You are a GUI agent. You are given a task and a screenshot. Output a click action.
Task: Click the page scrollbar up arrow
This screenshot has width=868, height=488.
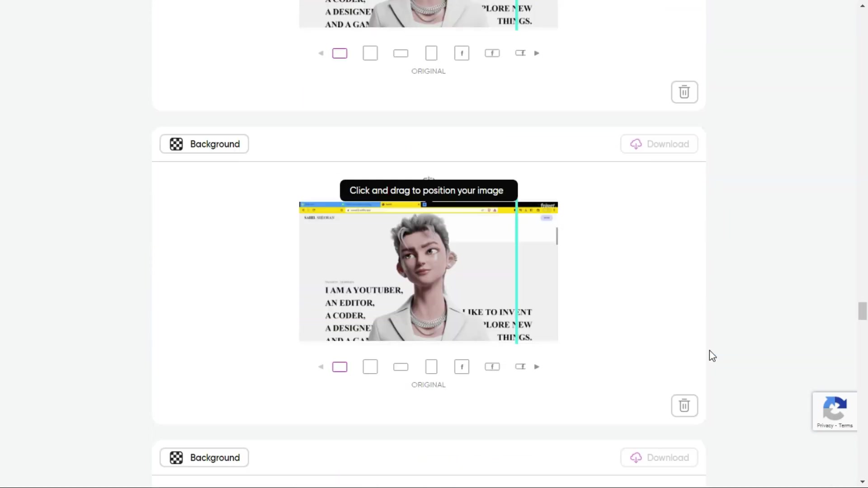click(863, 5)
